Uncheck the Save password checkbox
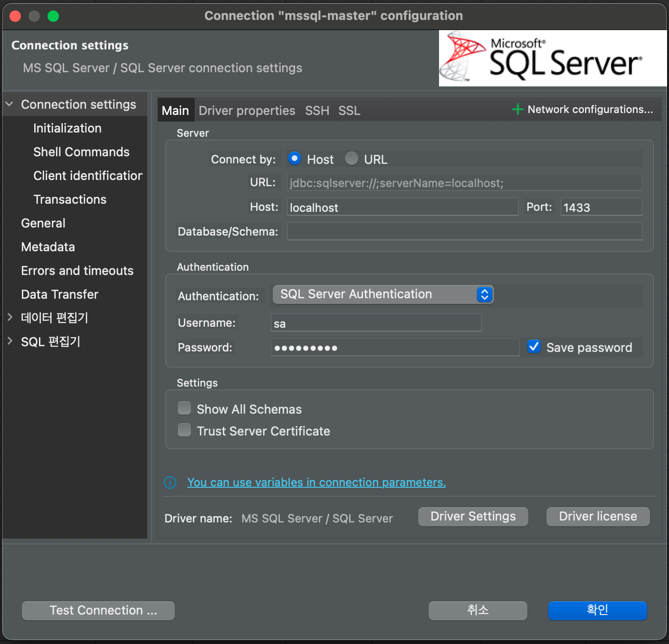The width and height of the screenshot is (669, 644). pyautogui.click(x=534, y=347)
